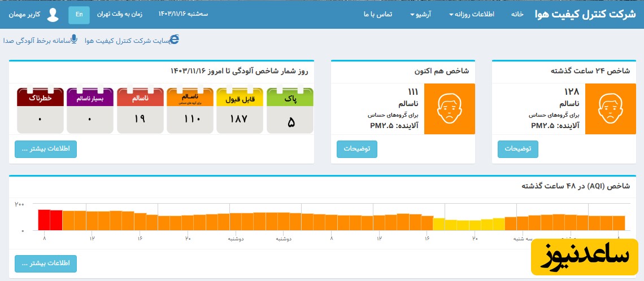Switch language with the En button
This screenshot has width=644, height=281.
point(79,15)
